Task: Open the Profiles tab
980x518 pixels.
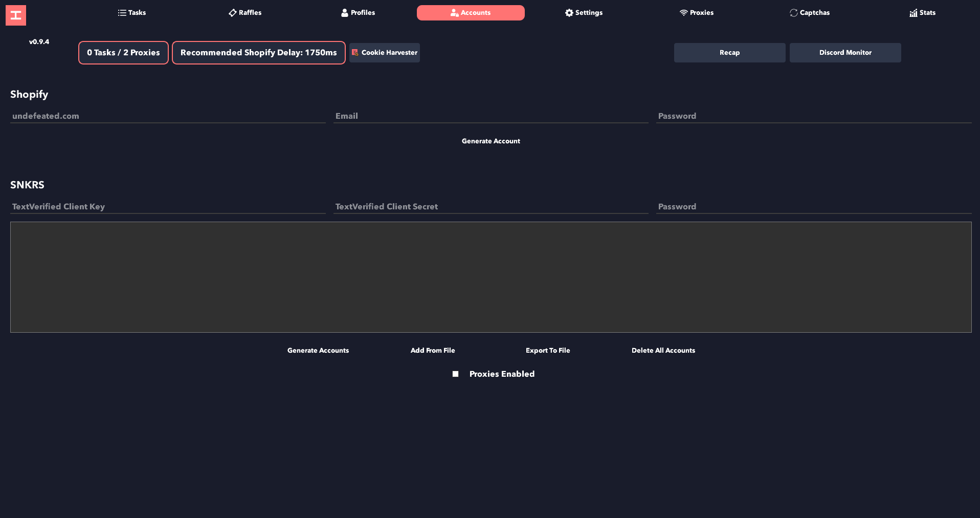Action: coord(358,13)
